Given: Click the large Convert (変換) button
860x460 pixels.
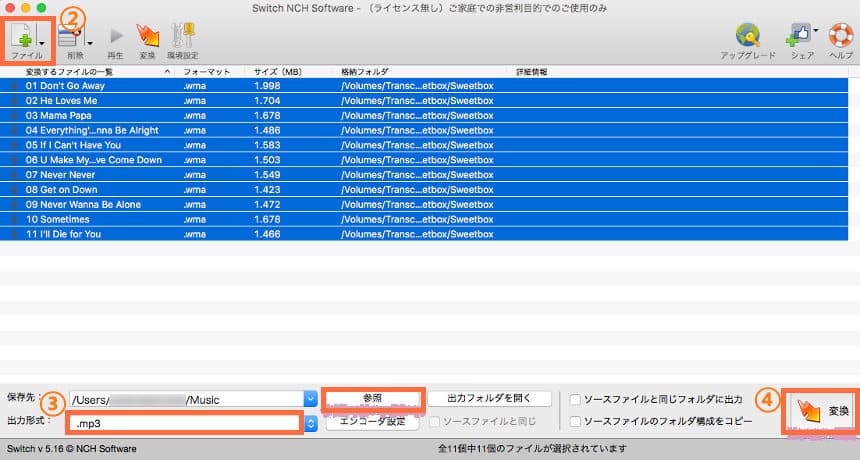Looking at the screenshot, I should pos(821,411).
